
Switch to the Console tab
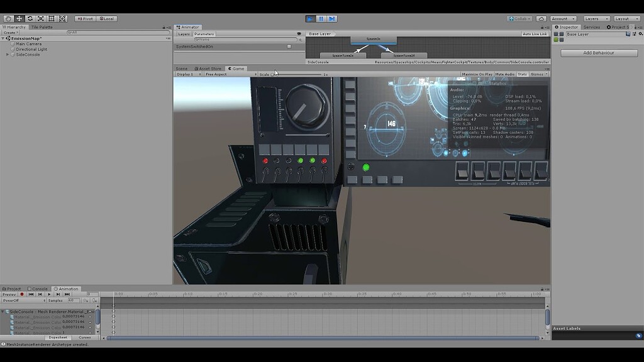[38, 288]
